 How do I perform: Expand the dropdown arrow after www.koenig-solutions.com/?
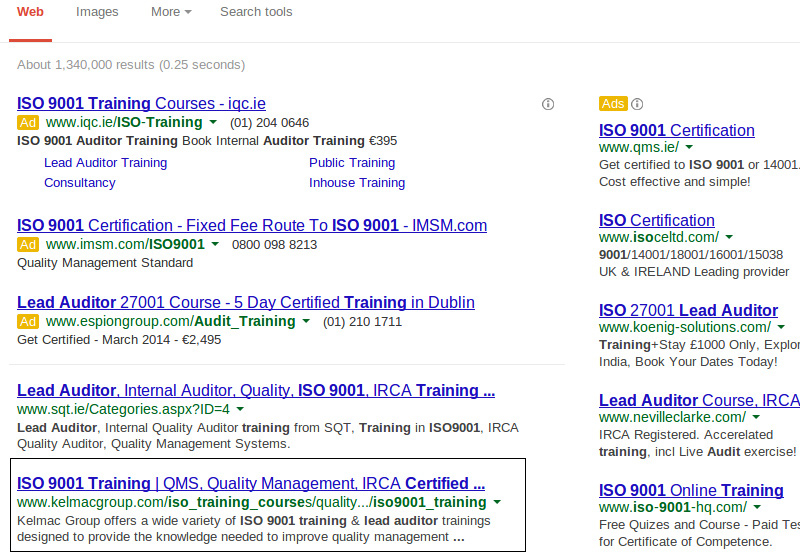(x=781, y=326)
